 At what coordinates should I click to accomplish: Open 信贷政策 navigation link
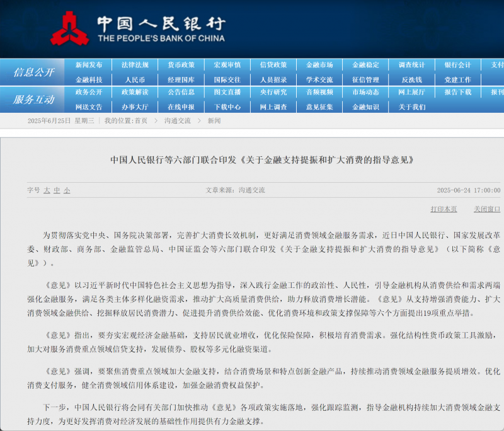tap(273, 65)
